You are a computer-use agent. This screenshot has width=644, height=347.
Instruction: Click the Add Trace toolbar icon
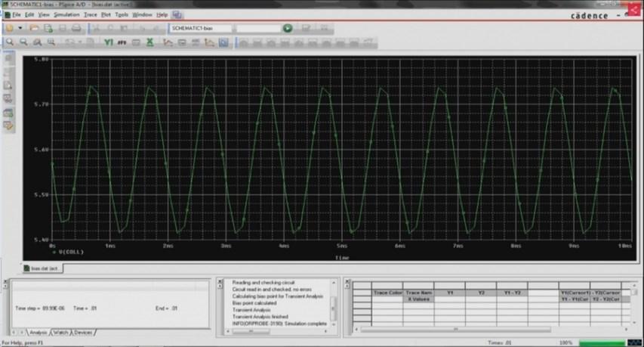[168, 42]
